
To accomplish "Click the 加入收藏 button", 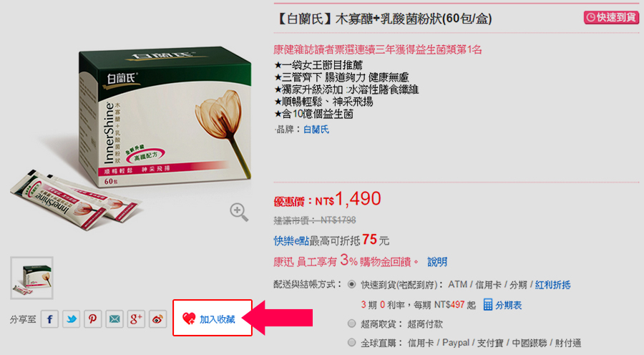I will tap(213, 318).
